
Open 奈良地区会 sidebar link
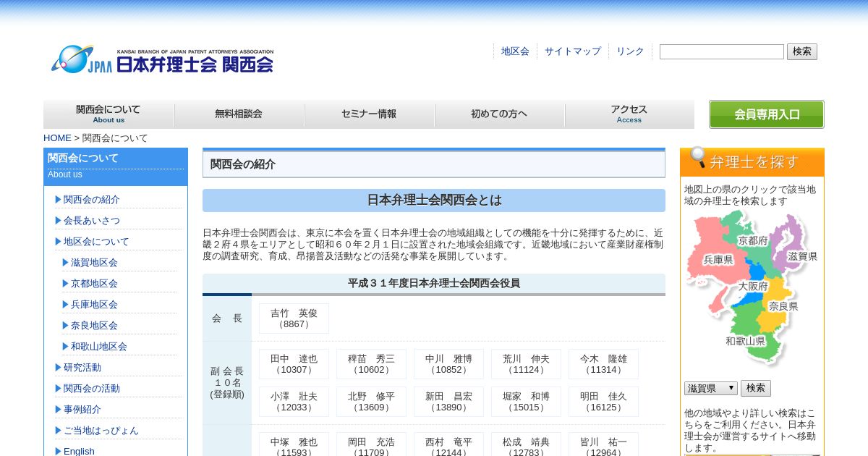coord(94,325)
